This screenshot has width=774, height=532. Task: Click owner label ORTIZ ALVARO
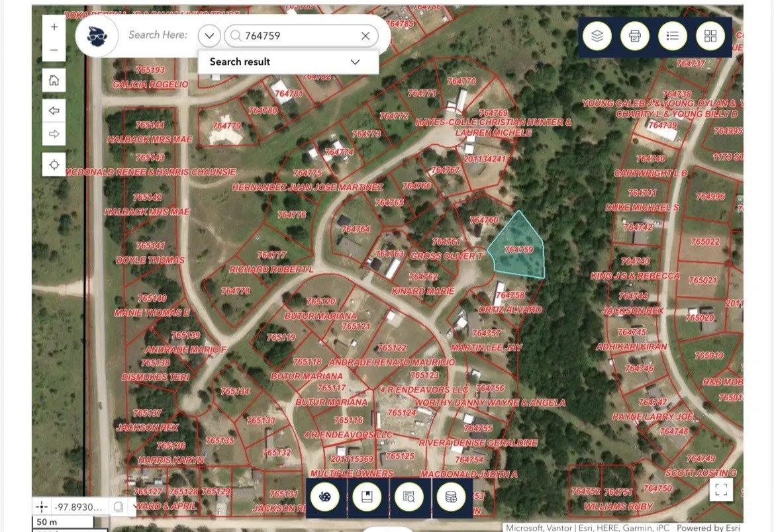[510, 310]
